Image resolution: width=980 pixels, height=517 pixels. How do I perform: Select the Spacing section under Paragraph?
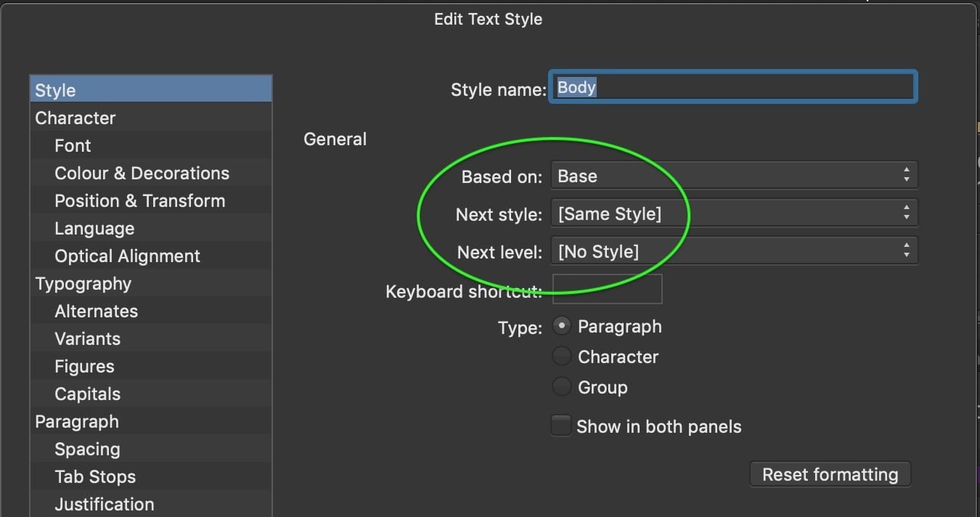click(x=87, y=449)
